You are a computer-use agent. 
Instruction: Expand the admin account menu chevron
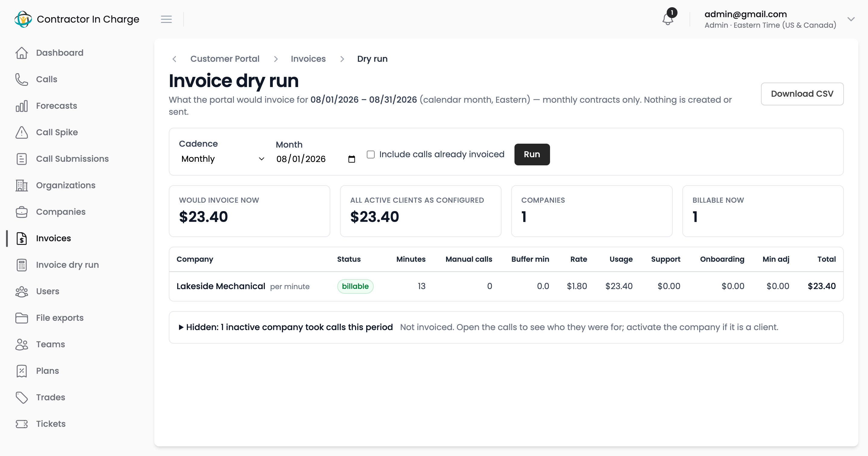tap(851, 19)
